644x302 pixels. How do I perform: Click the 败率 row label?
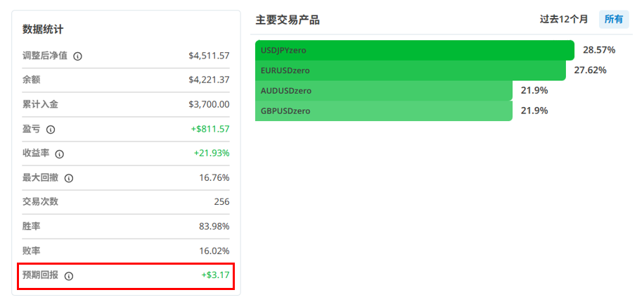click(x=32, y=251)
